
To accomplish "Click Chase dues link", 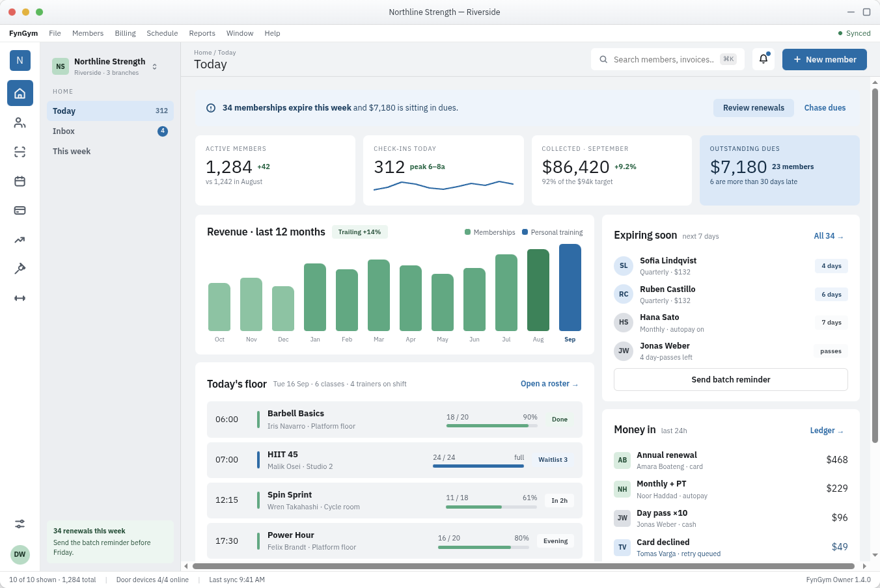I will (x=825, y=108).
